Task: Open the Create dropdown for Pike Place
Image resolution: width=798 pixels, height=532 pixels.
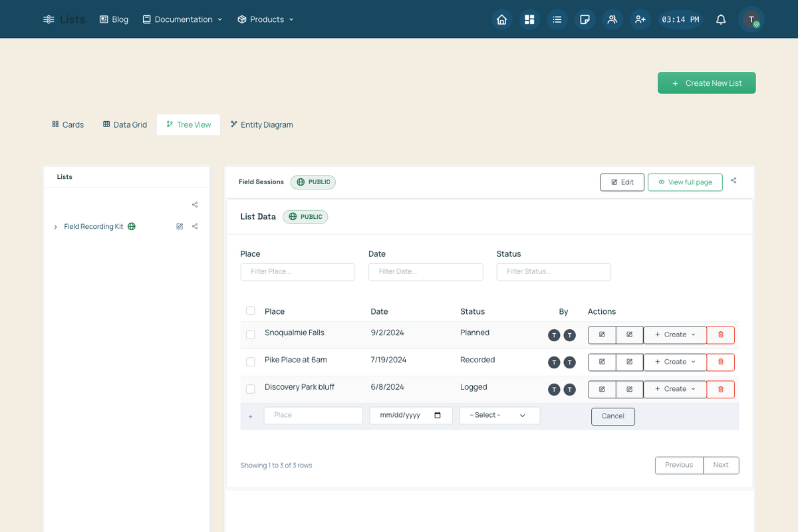Action: [675, 362]
